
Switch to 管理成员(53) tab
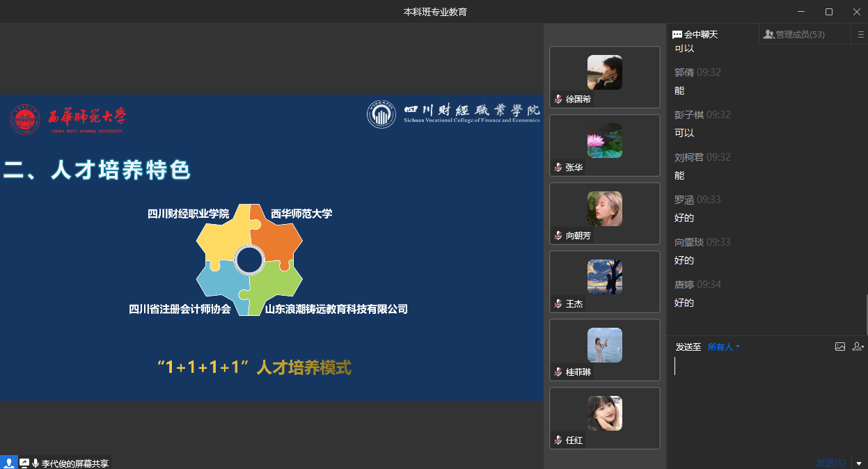[x=794, y=34]
